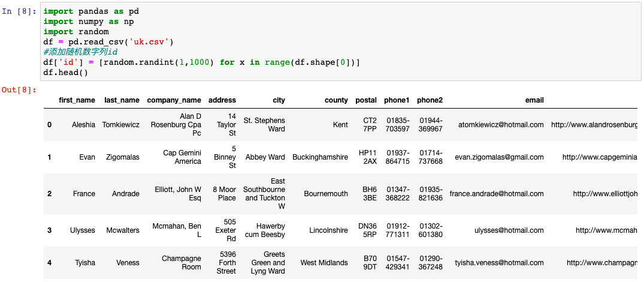Select the Champagne Room company cell

point(182,263)
